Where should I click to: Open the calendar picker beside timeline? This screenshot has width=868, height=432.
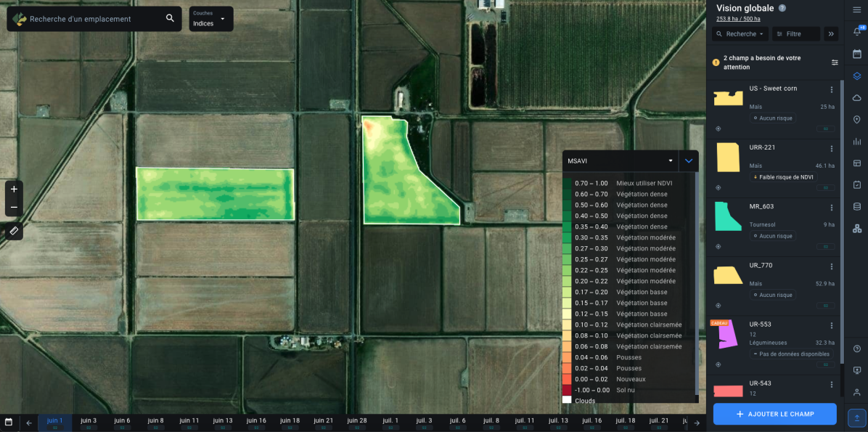[8, 423]
